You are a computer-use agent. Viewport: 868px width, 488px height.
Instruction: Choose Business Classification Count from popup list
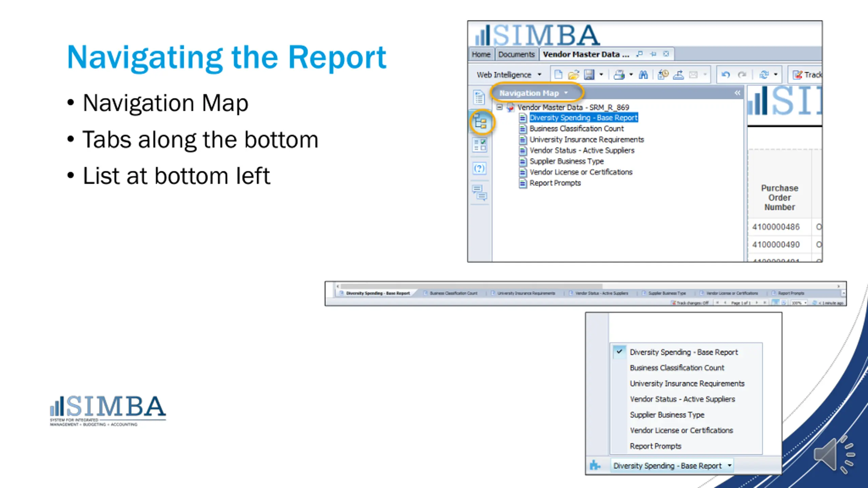(x=677, y=368)
